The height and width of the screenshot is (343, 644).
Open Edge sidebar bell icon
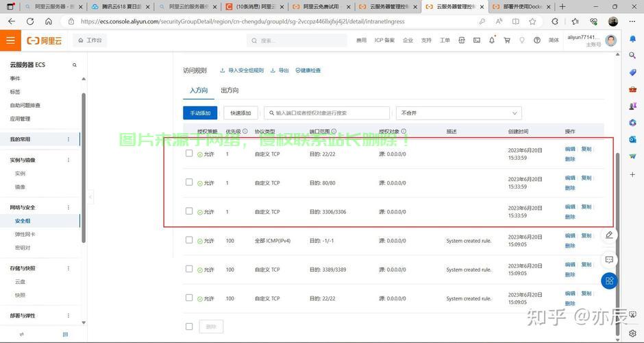tap(632, 38)
